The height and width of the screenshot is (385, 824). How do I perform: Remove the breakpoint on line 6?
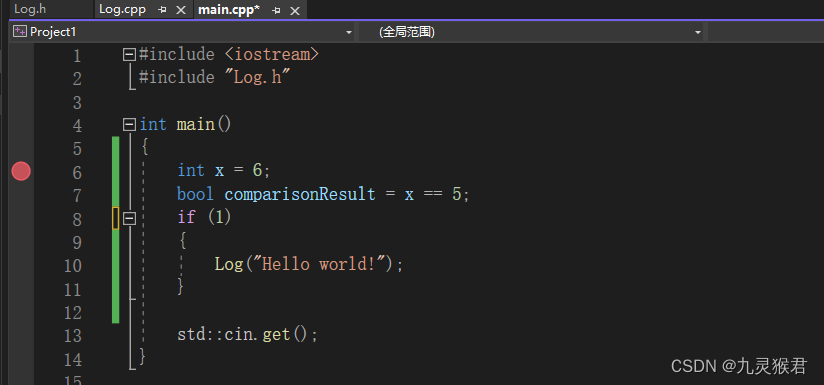[x=21, y=171]
